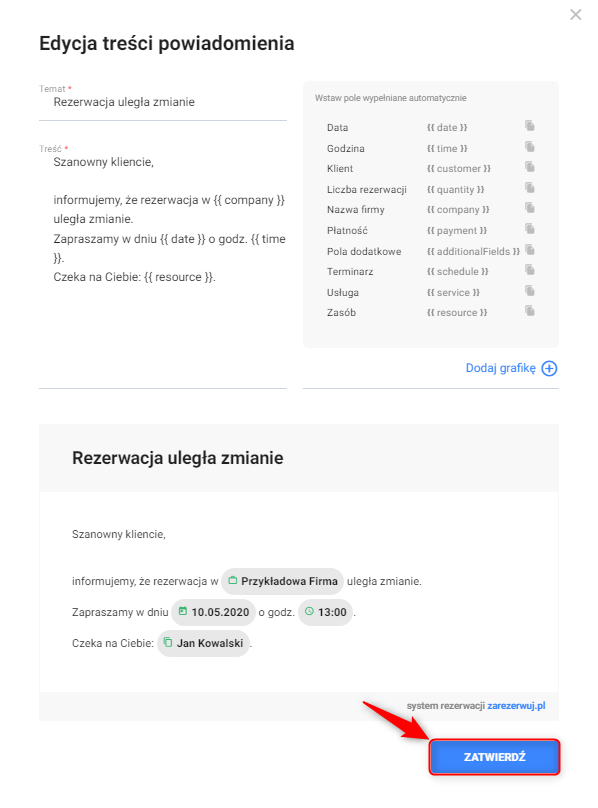The width and height of the screenshot is (598, 808).
Task: Click the plus icon beside Dodaj grafikę
Action: [x=549, y=368]
